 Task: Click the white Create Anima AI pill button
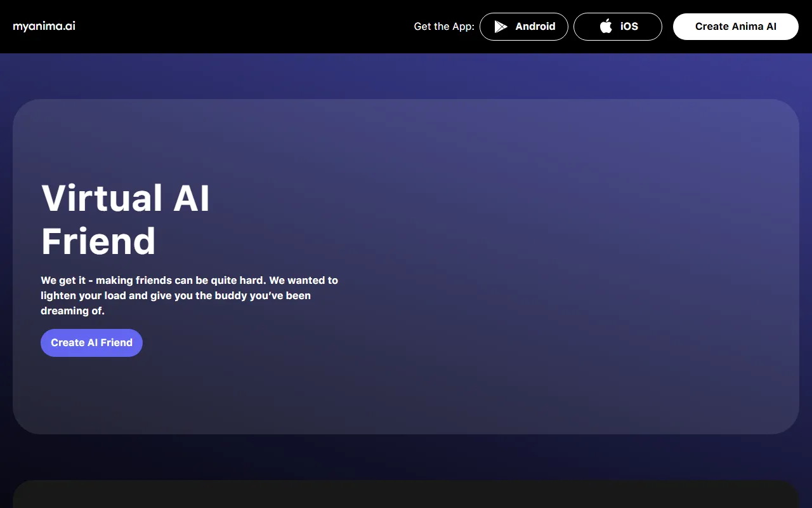click(736, 26)
